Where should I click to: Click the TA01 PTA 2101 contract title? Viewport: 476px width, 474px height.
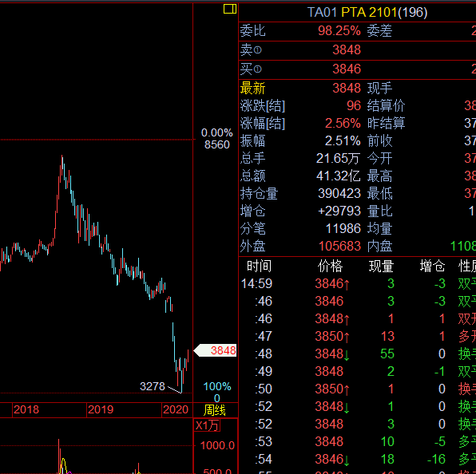[367, 13]
